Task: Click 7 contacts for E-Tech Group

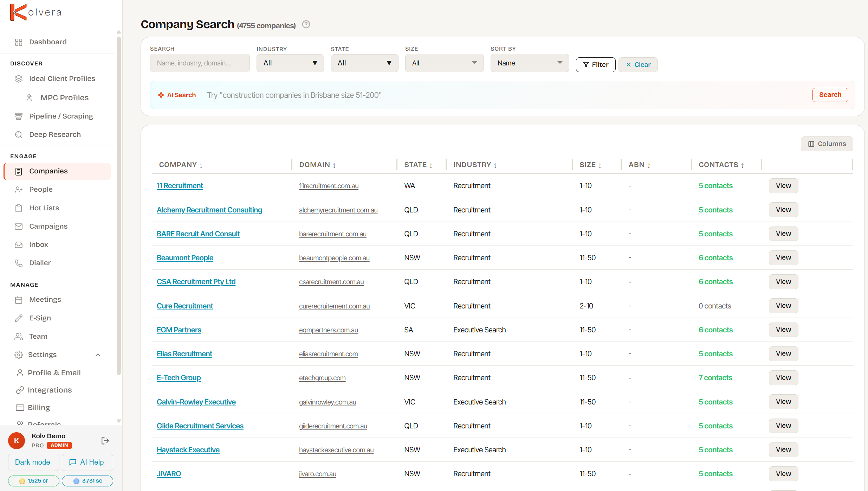Action: click(x=715, y=378)
